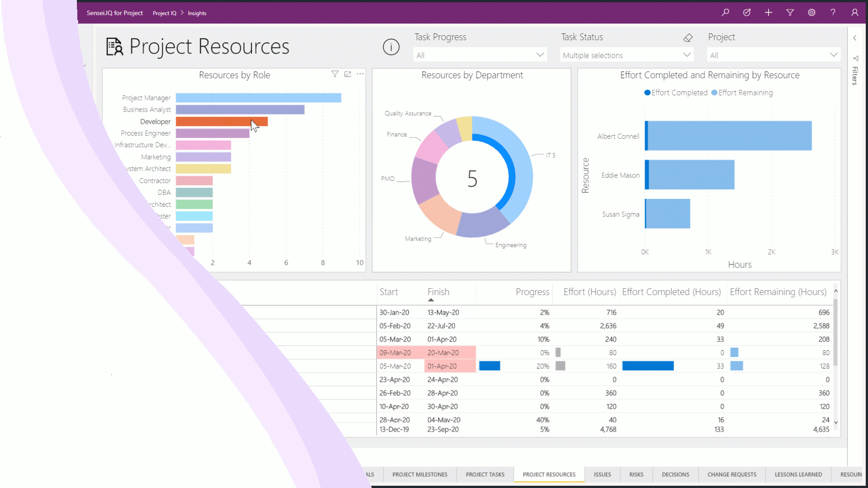Open focus mode on Resources by Role

(347, 74)
